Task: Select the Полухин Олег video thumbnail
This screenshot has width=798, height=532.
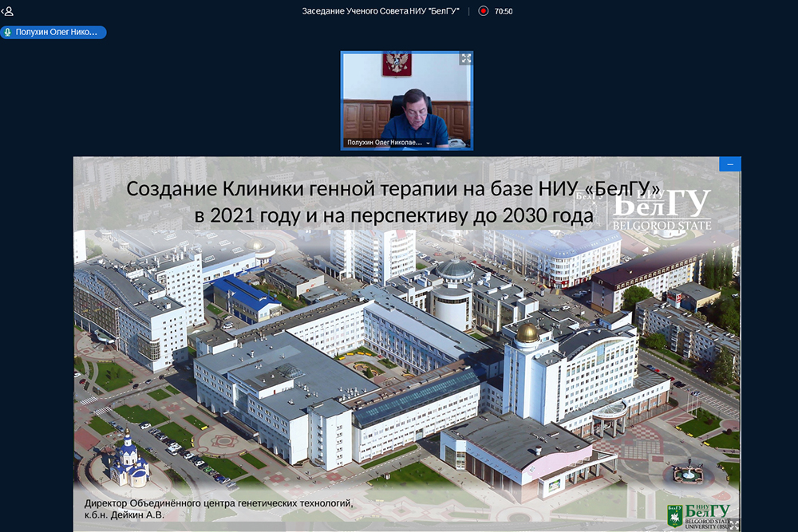Action: [407, 100]
